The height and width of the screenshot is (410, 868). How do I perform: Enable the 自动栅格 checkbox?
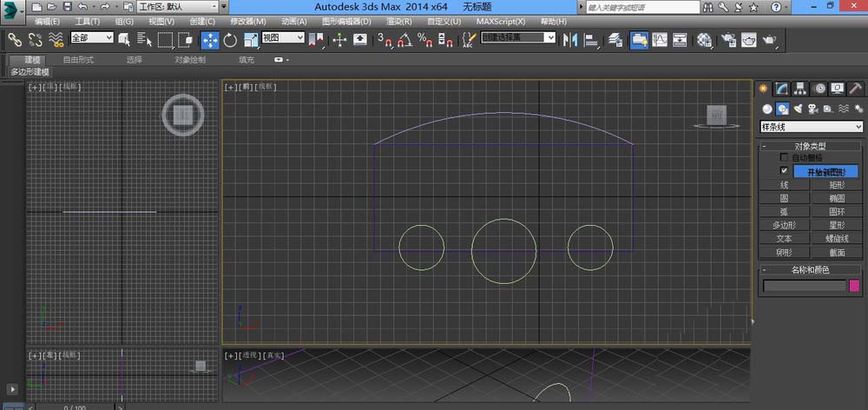785,157
